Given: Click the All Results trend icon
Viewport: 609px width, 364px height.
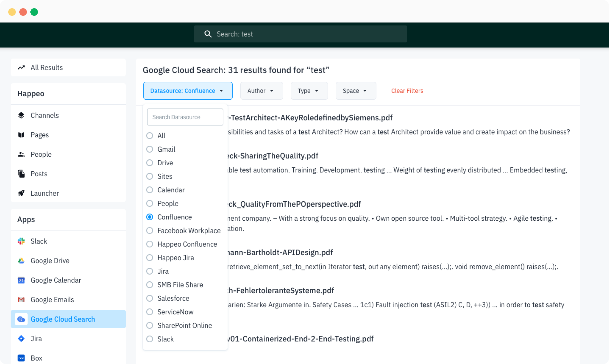Looking at the screenshot, I should tap(21, 67).
